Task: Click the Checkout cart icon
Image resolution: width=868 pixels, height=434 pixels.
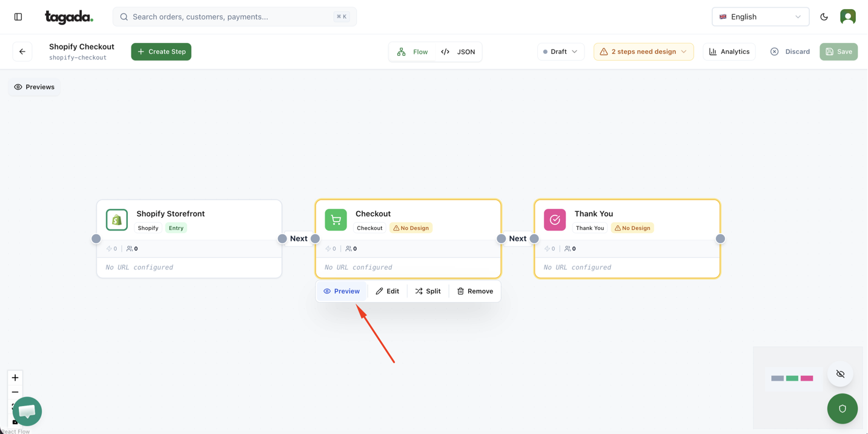Action: click(336, 220)
